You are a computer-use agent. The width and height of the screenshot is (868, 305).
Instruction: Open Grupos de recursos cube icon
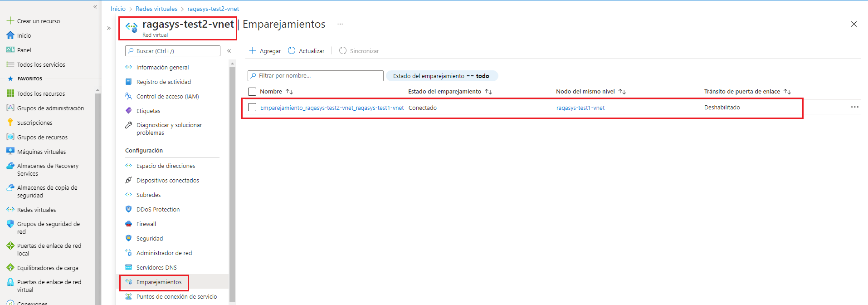[10, 137]
